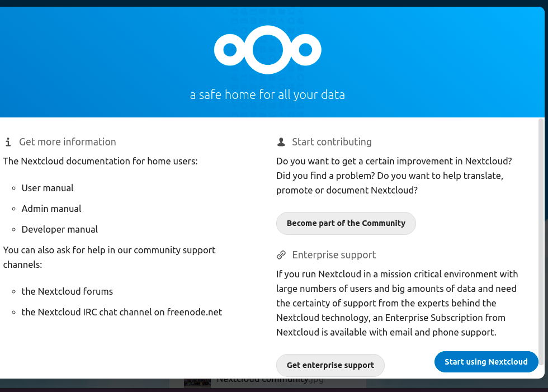Open the Nextcloud IRC chat channel link
Screen dimensions: 548x392
point(122,312)
